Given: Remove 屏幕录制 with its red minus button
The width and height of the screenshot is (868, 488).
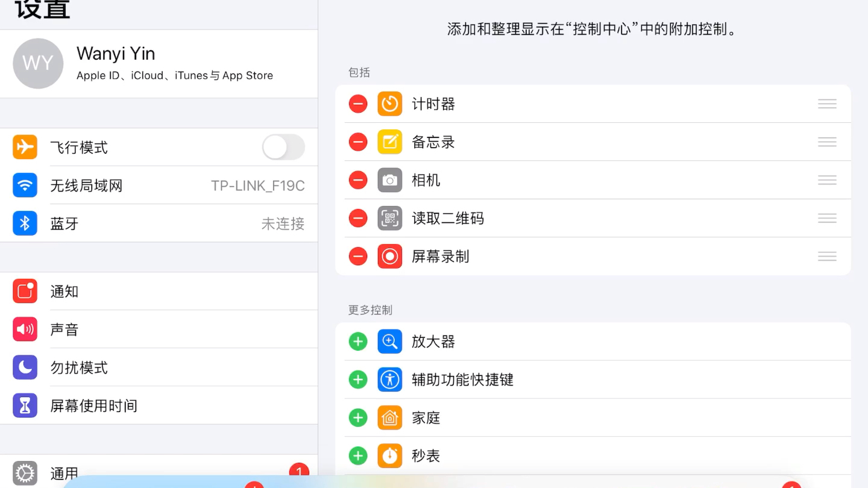Looking at the screenshot, I should pyautogui.click(x=358, y=257).
